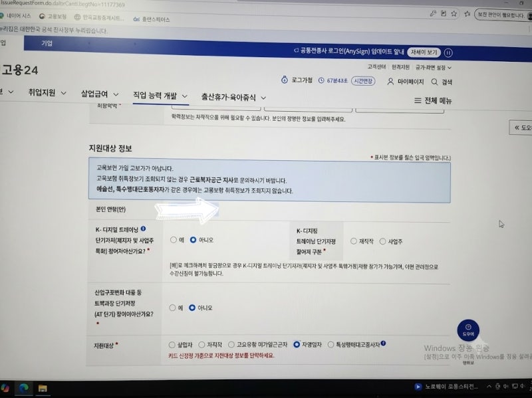Expand the 직업 능력 개발 menu
The image size is (532, 398).
pyautogui.click(x=160, y=96)
